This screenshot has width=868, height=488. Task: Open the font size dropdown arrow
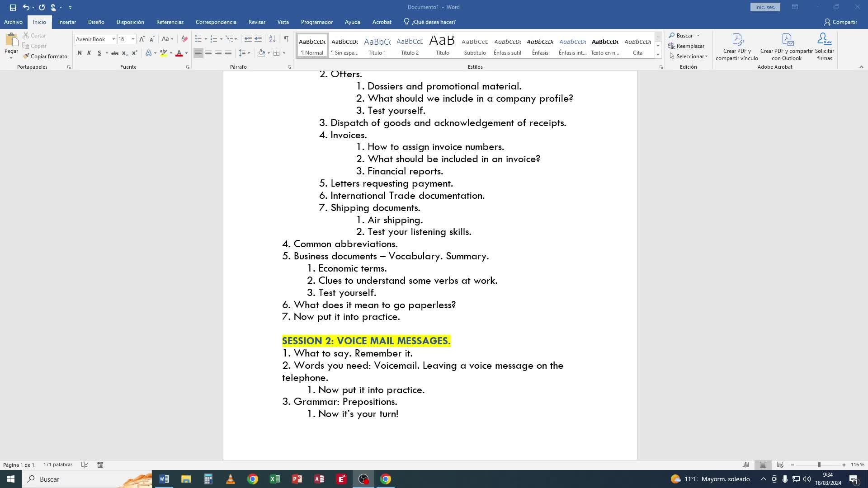(x=133, y=39)
